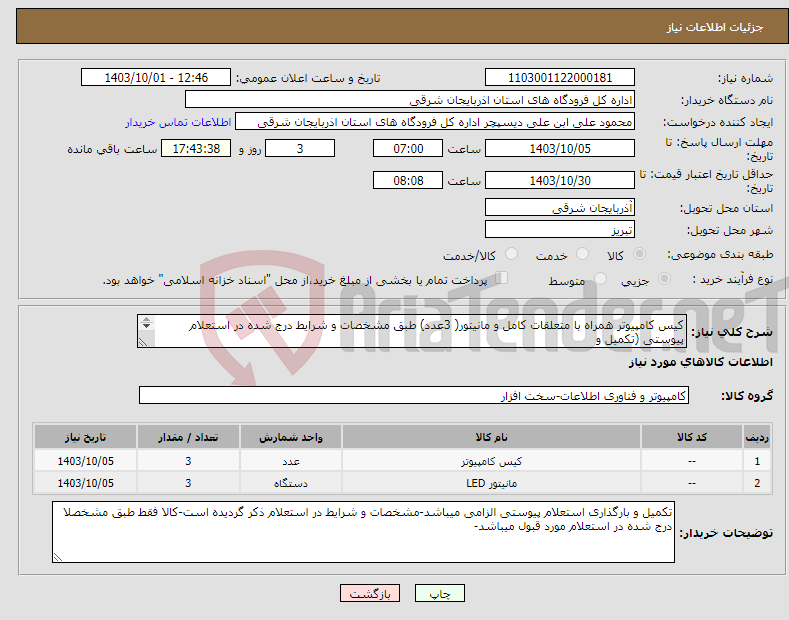Viewport: 789px width, 620px height.
Task: Click the price validity date 1403/10/30 field
Action: (x=560, y=180)
